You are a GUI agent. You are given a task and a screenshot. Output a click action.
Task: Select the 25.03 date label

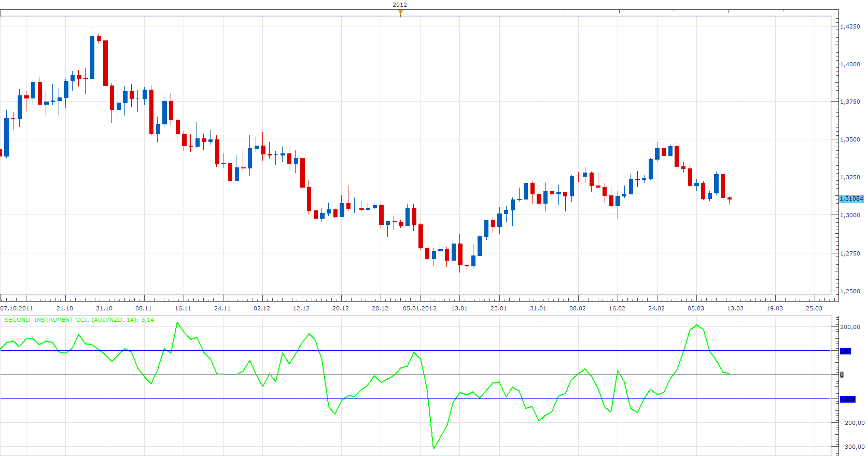814,308
